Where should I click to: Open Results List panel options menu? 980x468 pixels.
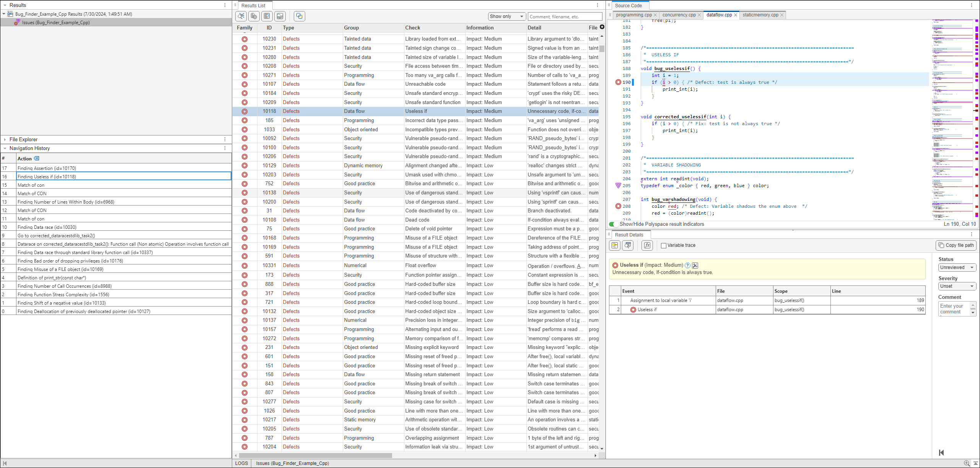click(x=597, y=5)
